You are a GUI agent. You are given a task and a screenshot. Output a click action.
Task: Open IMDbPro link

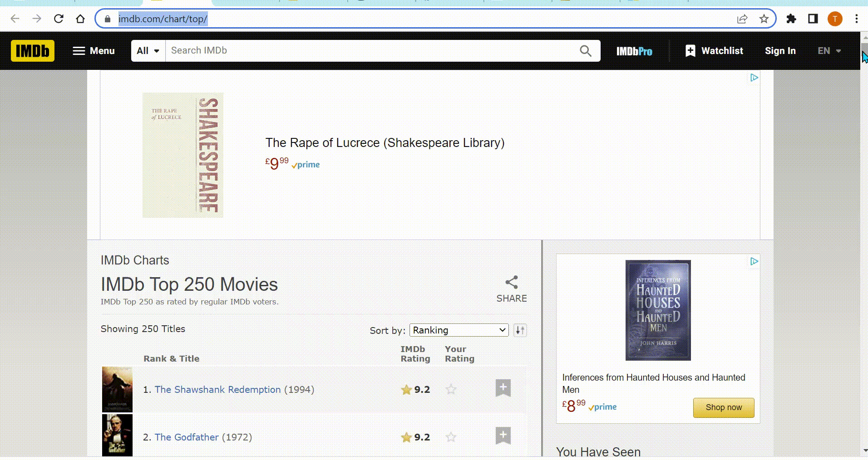(634, 51)
